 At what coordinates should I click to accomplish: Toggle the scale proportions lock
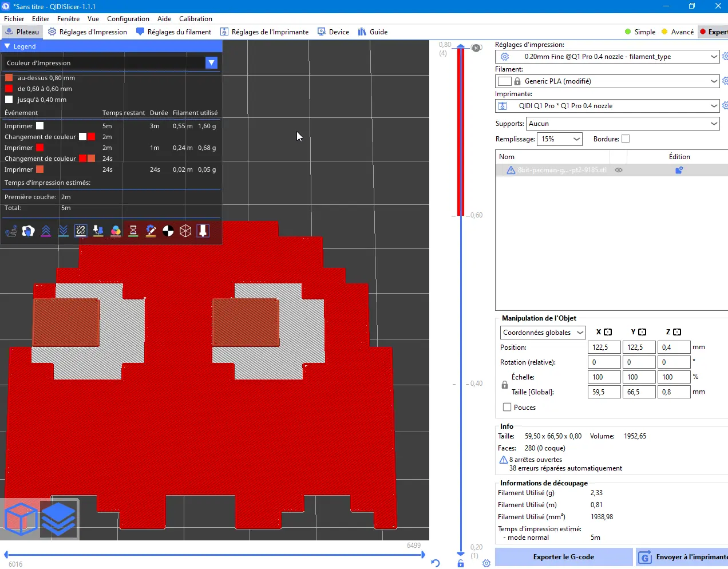505,385
